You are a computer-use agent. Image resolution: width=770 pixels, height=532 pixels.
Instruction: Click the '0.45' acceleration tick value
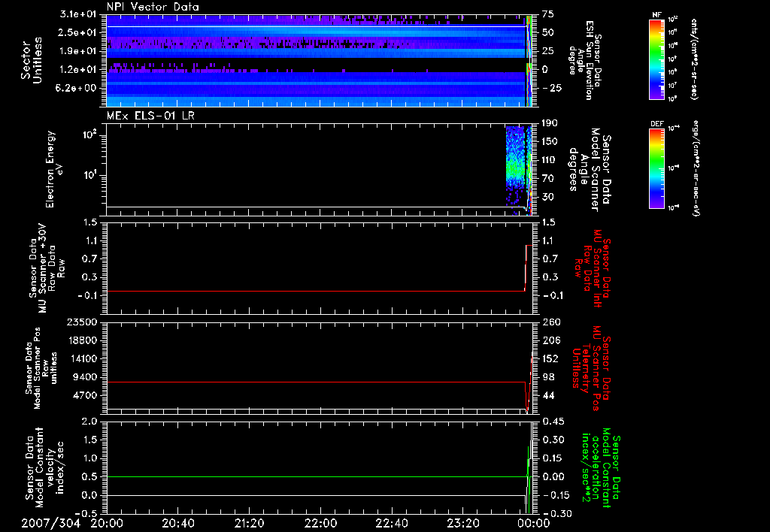click(553, 422)
